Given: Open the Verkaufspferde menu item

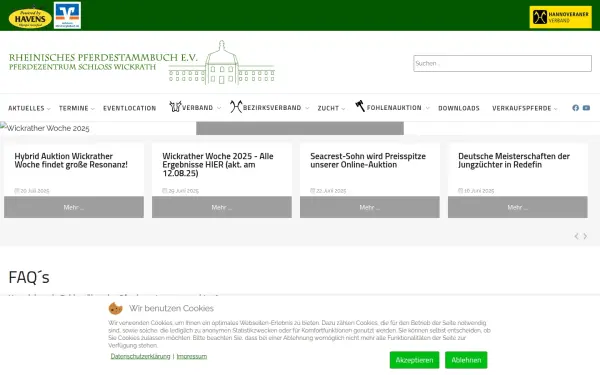Looking at the screenshot, I should (522, 108).
